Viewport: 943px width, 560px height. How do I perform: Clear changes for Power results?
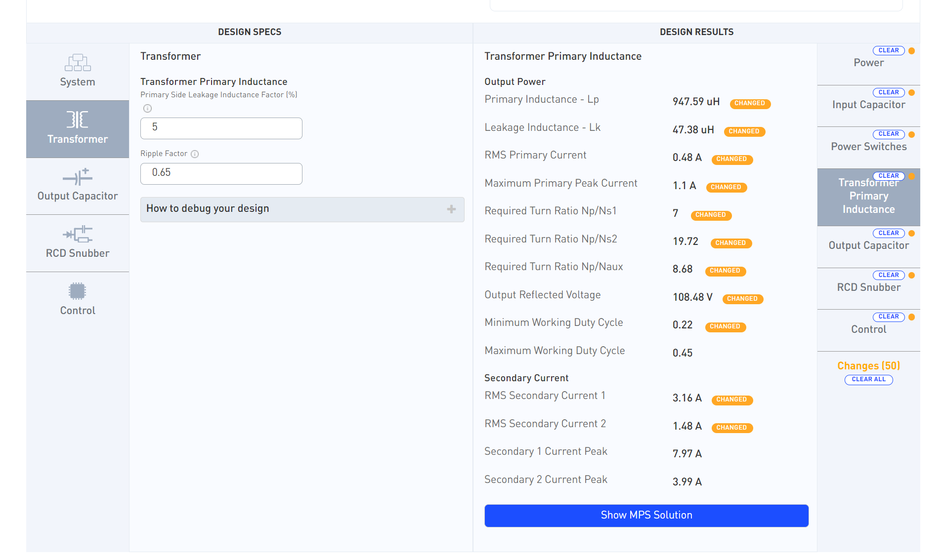pyautogui.click(x=888, y=50)
